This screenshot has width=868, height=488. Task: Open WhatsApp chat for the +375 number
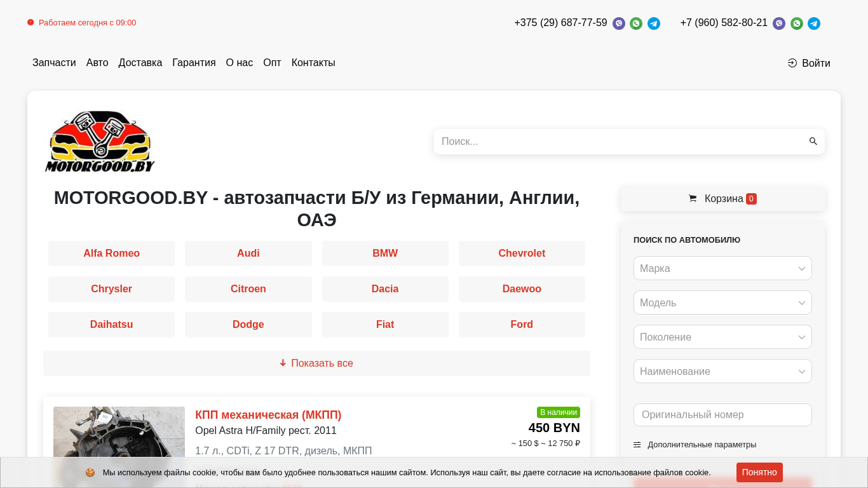point(636,24)
